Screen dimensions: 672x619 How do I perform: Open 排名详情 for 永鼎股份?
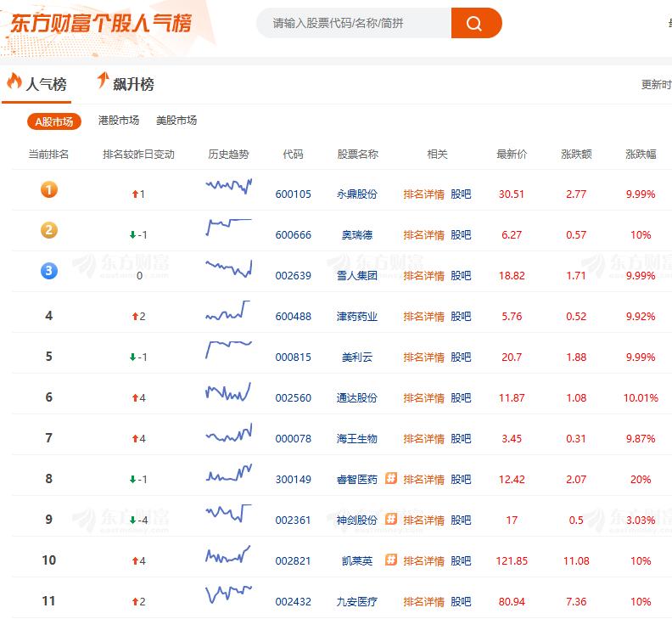point(424,194)
